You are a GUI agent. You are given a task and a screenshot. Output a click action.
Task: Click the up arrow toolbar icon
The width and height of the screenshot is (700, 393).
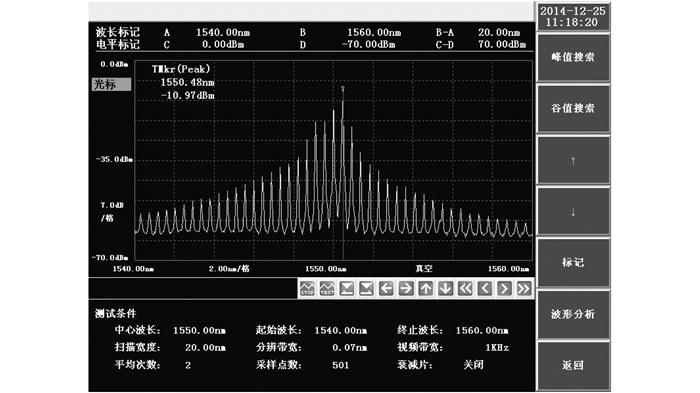point(425,288)
